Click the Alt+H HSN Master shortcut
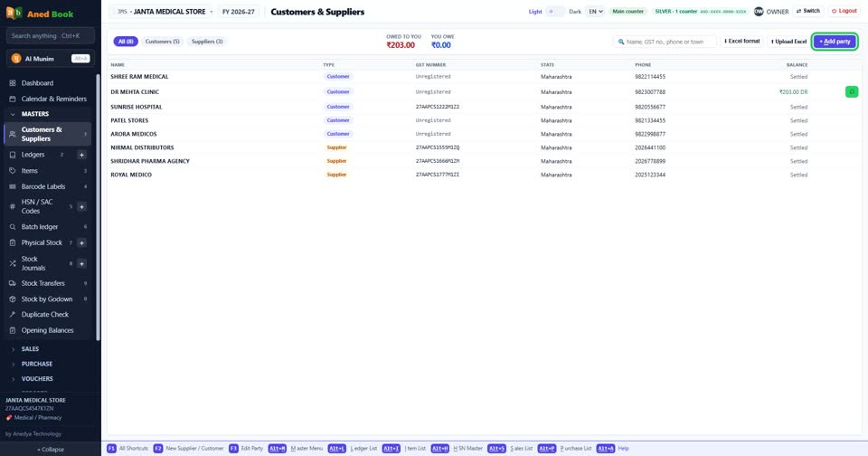The image size is (868, 456). coord(457,448)
